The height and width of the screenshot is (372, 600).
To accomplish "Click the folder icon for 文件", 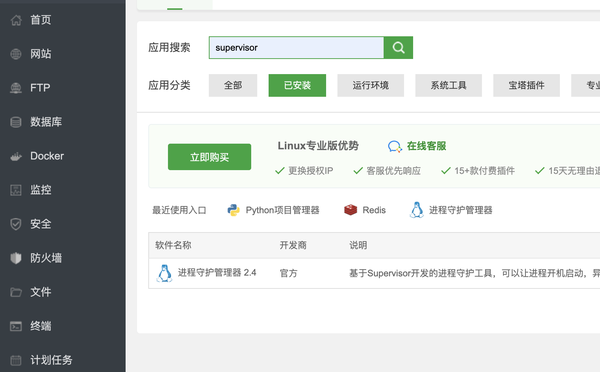I will pyautogui.click(x=16, y=292).
